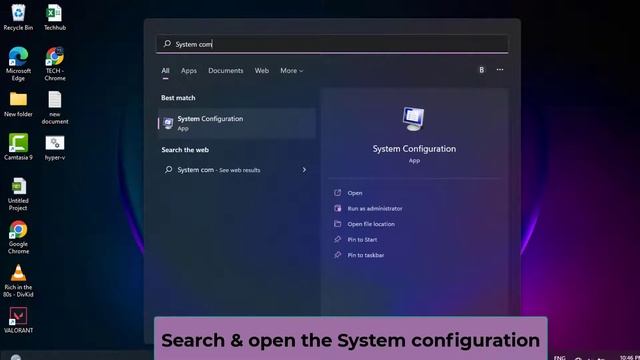Launch the VALORANT desktop shortcut
This screenshot has width=640, height=360.
point(18,320)
